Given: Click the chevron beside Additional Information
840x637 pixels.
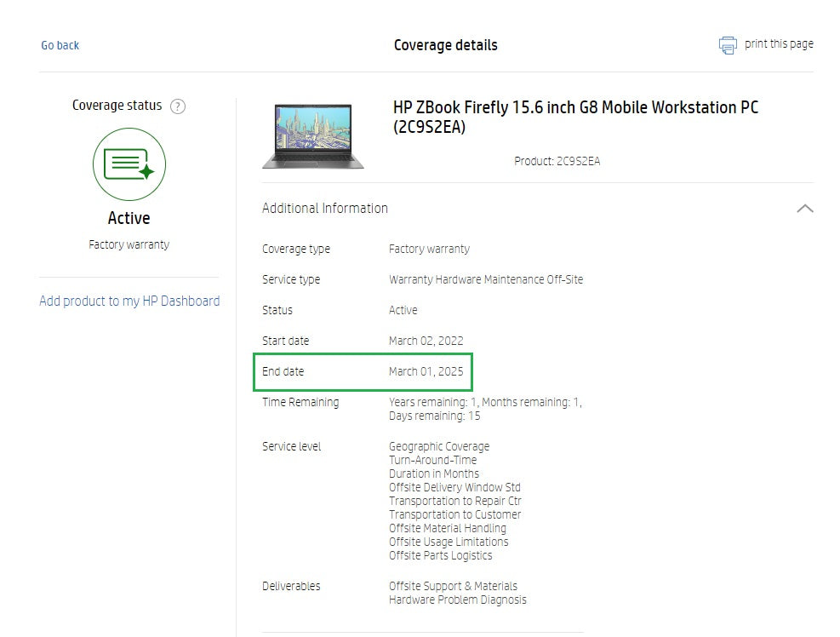Looking at the screenshot, I should coord(804,207).
